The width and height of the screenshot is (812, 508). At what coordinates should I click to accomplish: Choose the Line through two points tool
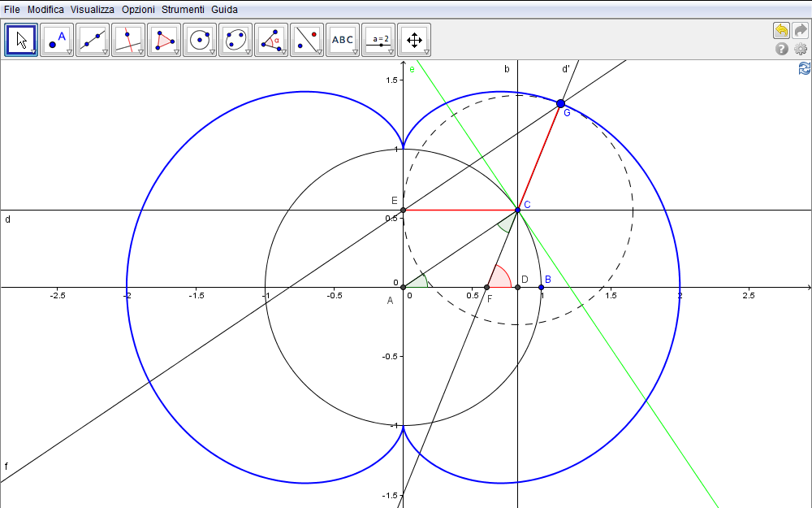[x=93, y=39]
